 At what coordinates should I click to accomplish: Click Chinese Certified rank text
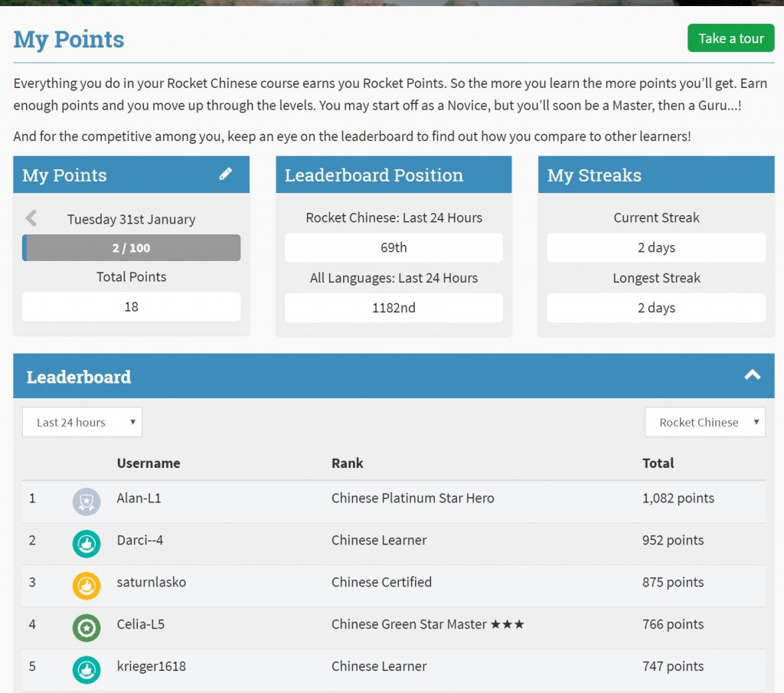point(381,582)
